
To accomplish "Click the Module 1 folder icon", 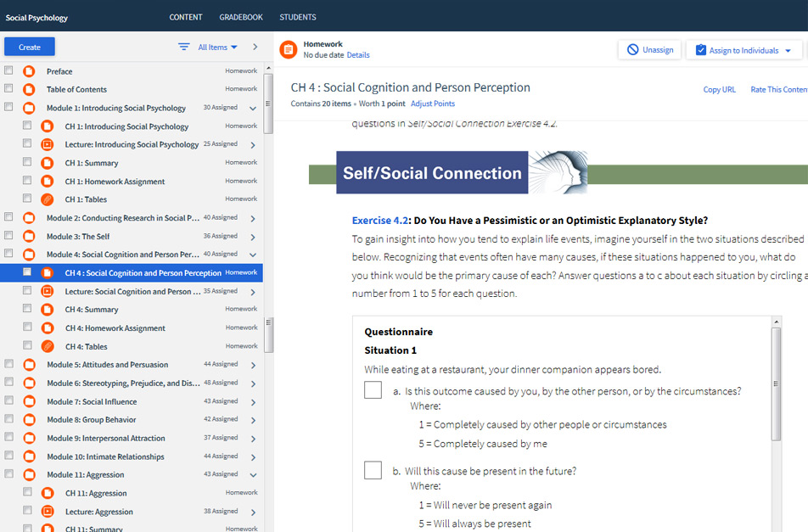I will pos(29,108).
